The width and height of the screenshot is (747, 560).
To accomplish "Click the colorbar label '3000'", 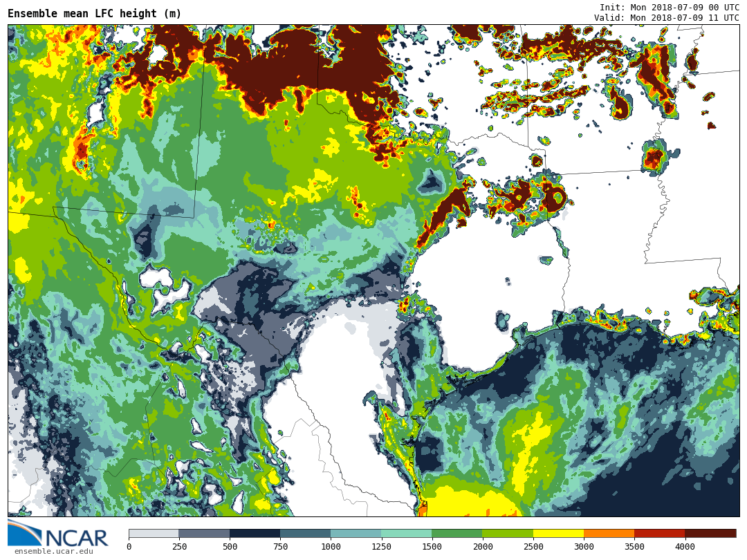I will click(x=584, y=547).
